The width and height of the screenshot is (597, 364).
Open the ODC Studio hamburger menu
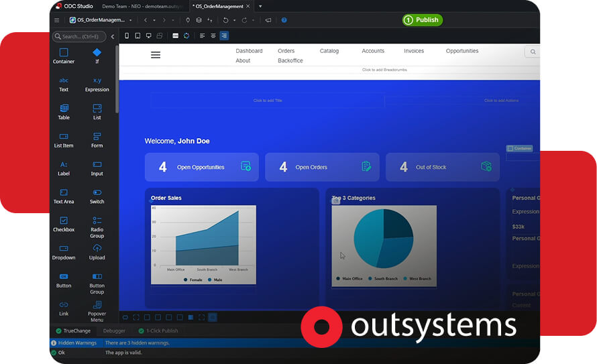(57, 20)
